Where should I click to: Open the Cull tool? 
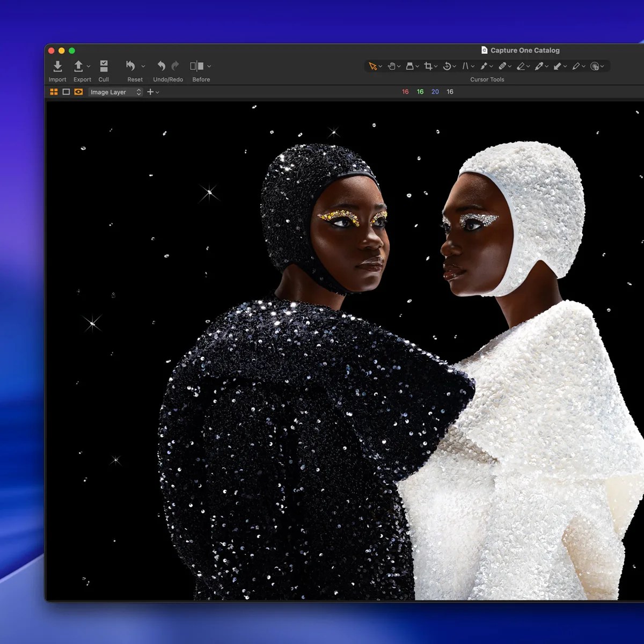(x=104, y=66)
